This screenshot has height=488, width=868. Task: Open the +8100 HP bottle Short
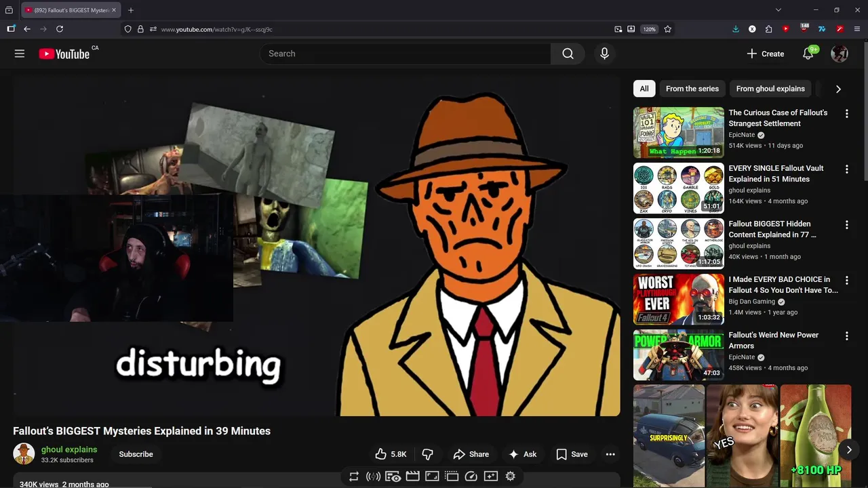click(816, 436)
